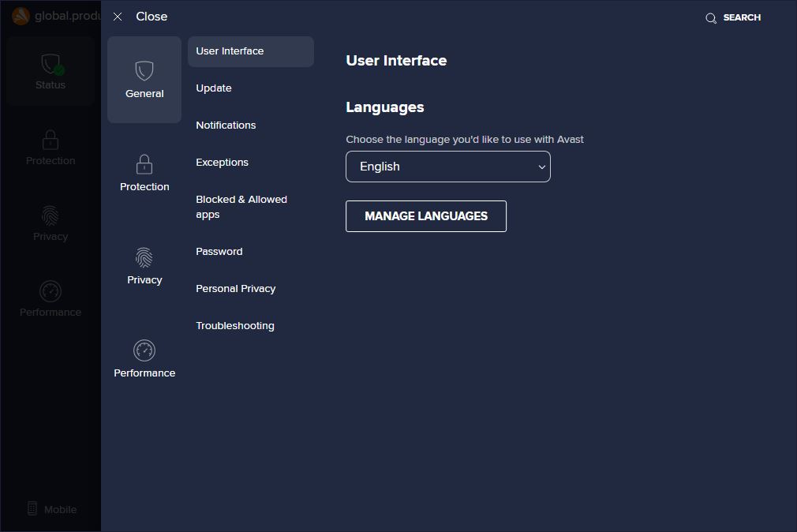The image size is (797, 532).
Task: Open the Update settings section
Action: pyautogui.click(x=214, y=88)
